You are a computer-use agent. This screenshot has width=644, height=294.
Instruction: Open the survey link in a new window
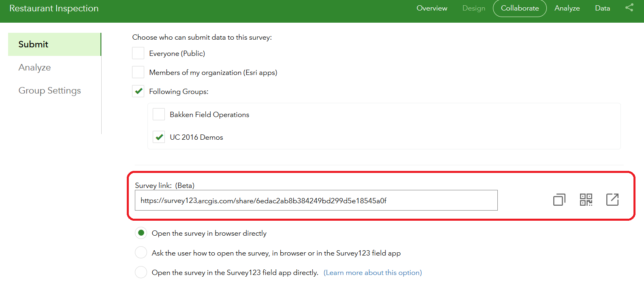click(612, 200)
